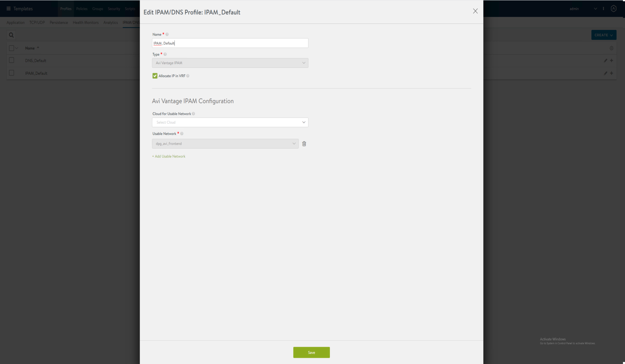
Task: Switch to the Policies menu
Action: coord(82,9)
